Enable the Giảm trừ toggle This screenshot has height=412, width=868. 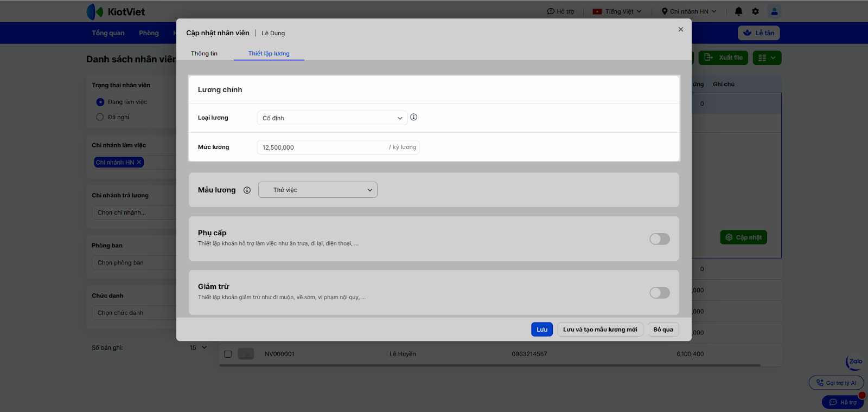pos(659,293)
